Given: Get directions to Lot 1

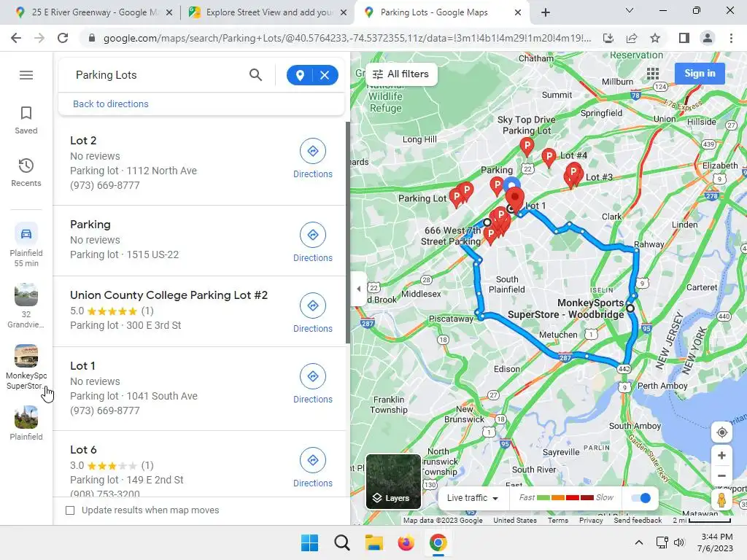Looking at the screenshot, I should pyautogui.click(x=312, y=384).
